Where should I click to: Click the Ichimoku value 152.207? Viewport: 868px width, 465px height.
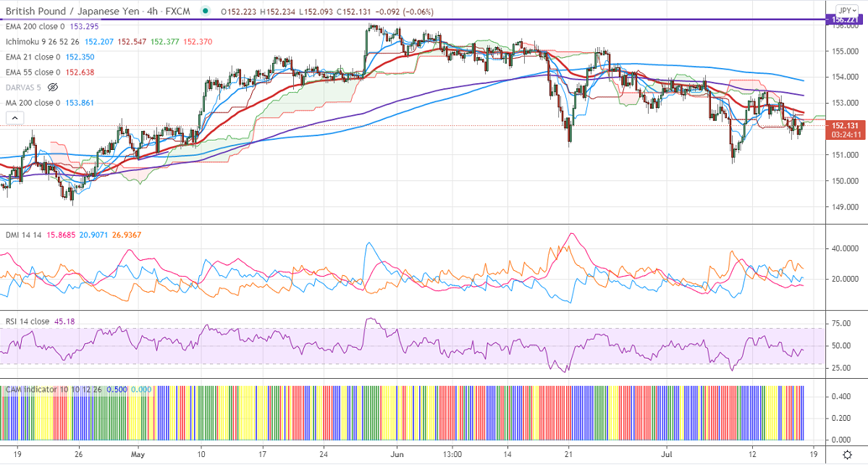pyautogui.click(x=99, y=41)
